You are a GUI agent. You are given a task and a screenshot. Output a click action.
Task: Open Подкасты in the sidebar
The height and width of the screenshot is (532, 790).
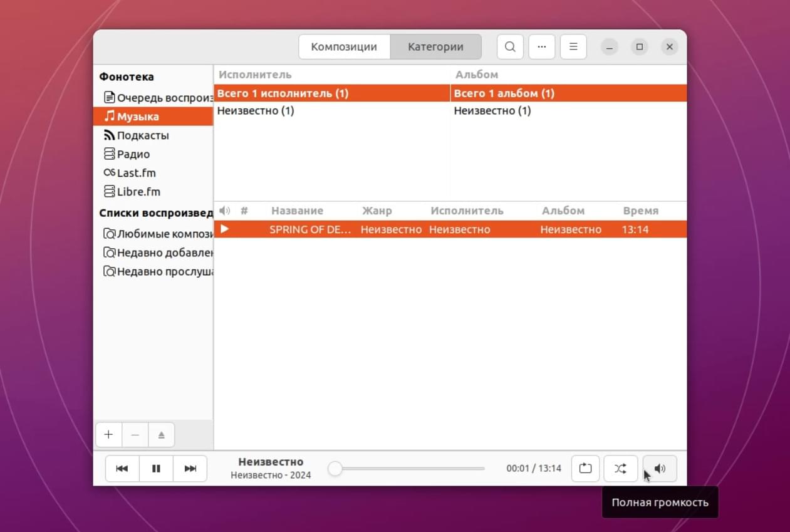pos(153,135)
